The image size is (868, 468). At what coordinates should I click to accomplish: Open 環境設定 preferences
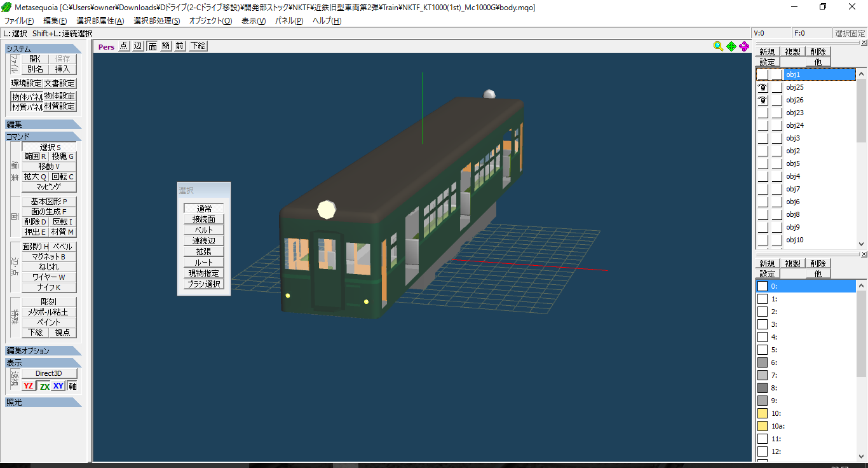(27, 83)
